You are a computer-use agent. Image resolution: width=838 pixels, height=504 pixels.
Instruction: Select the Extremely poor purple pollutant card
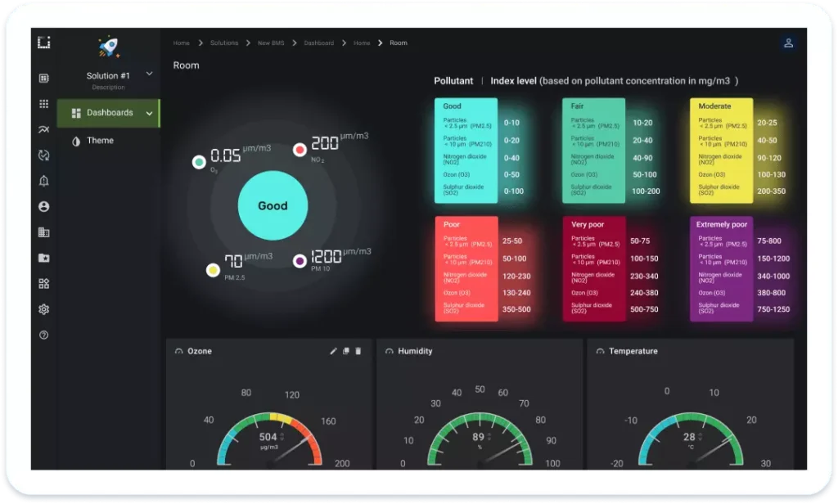click(721, 268)
